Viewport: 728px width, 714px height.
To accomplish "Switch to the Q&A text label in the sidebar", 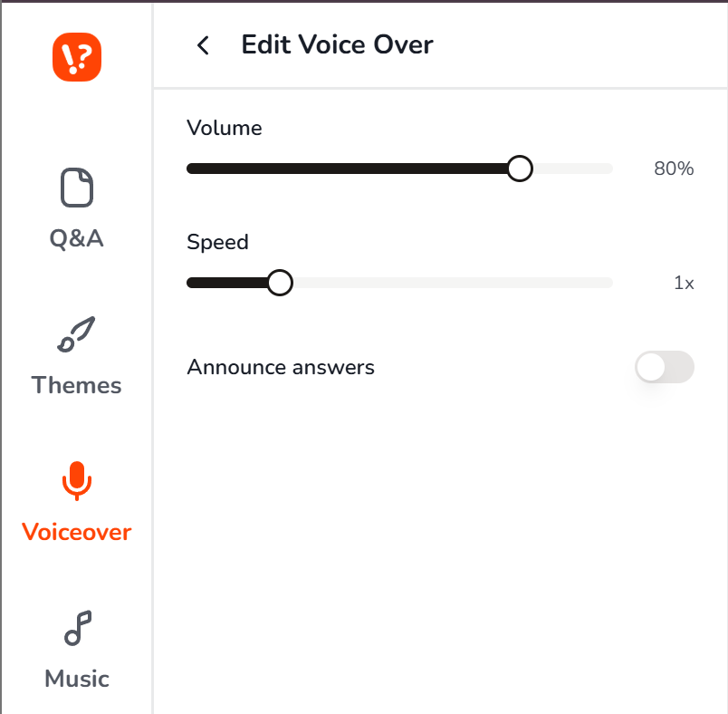I will click(x=77, y=238).
